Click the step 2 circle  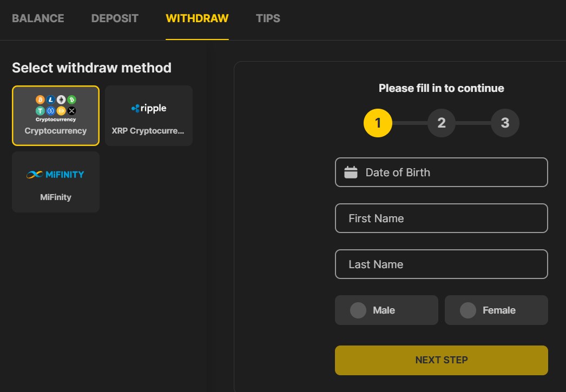(442, 123)
